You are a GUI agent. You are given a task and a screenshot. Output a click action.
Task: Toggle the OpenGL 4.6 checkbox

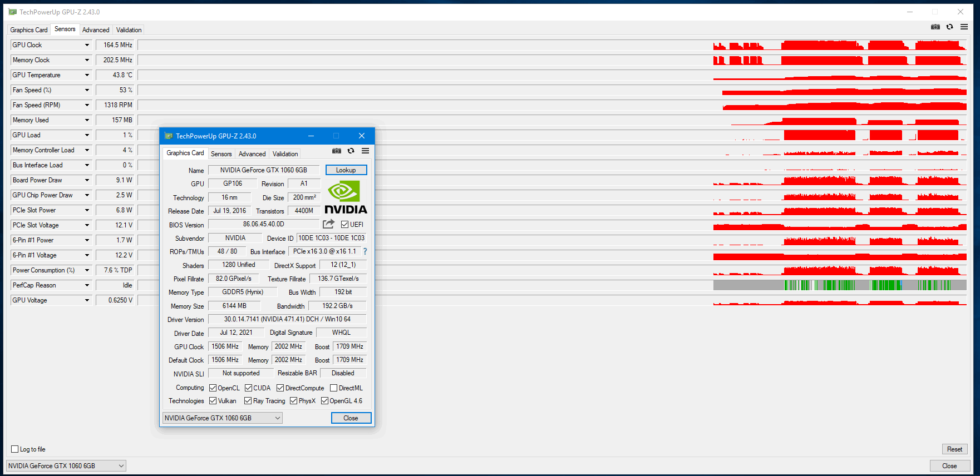pyautogui.click(x=324, y=401)
